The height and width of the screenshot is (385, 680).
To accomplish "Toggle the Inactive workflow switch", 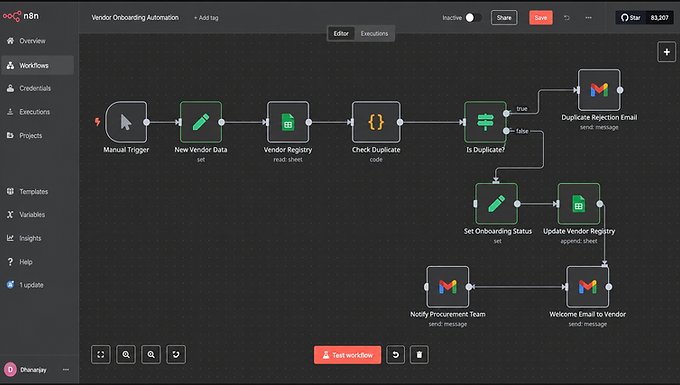I will (473, 18).
